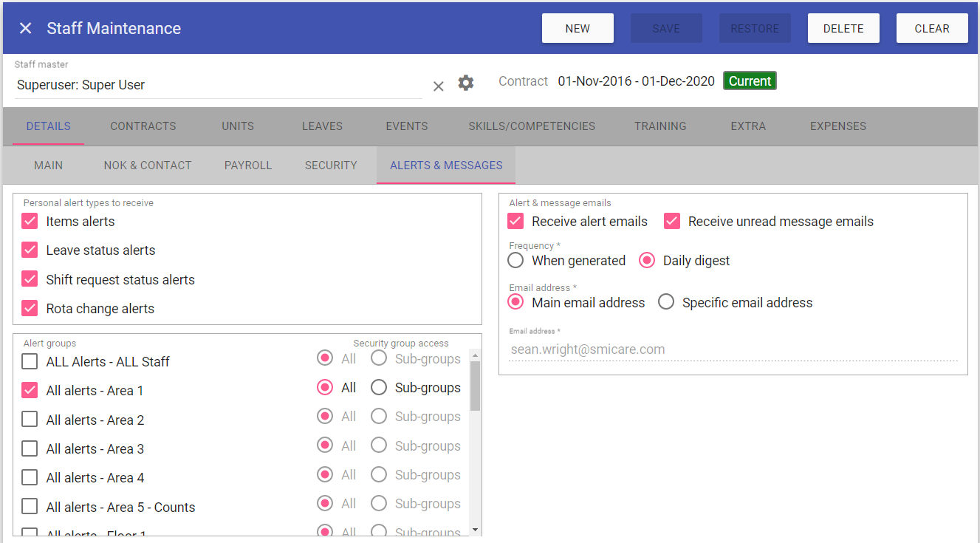The image size is (980, 543).
Task: Close the Staff Maintenance window
Action: 25,28
